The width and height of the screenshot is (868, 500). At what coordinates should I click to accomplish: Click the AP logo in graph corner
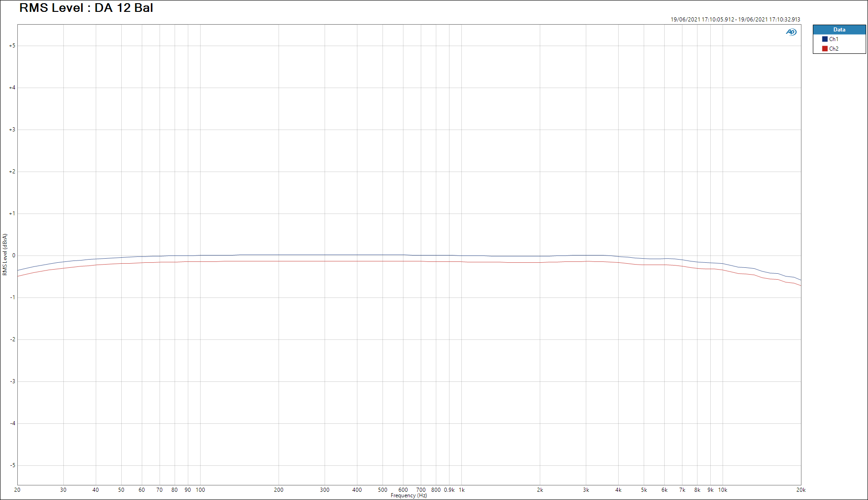tap(791, 32)
